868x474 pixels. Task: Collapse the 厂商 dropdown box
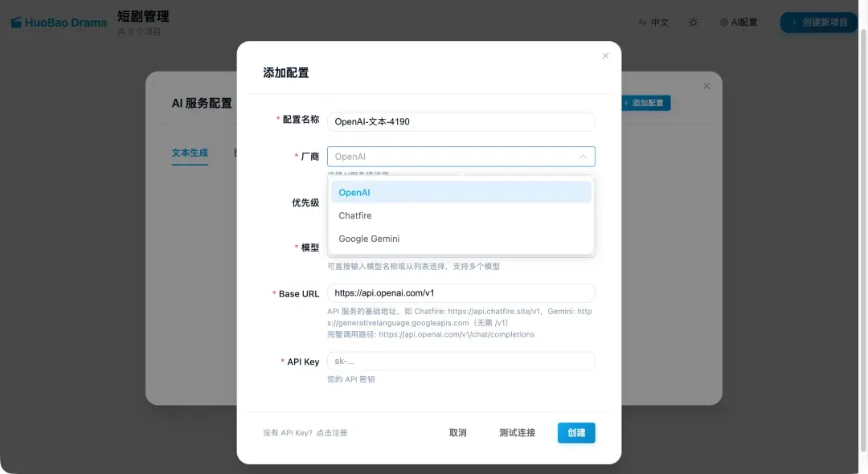pyautogui.click(x=461, y=157)
